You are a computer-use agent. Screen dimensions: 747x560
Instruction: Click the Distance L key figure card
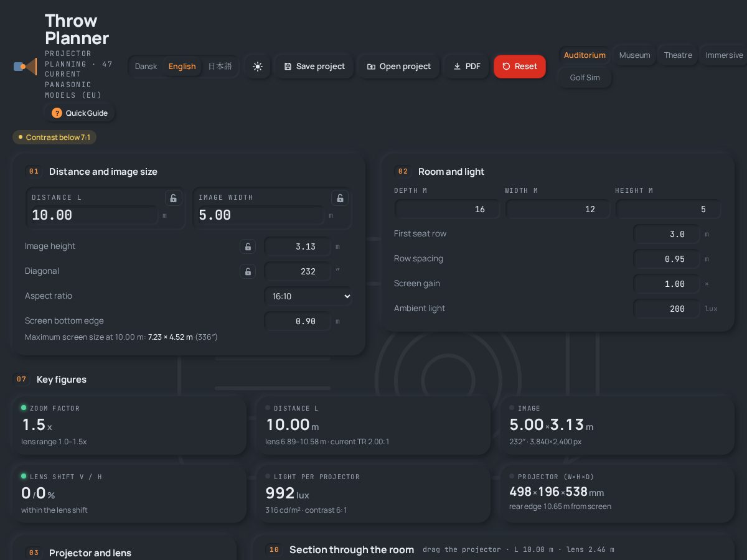click(x=373, y=426)
